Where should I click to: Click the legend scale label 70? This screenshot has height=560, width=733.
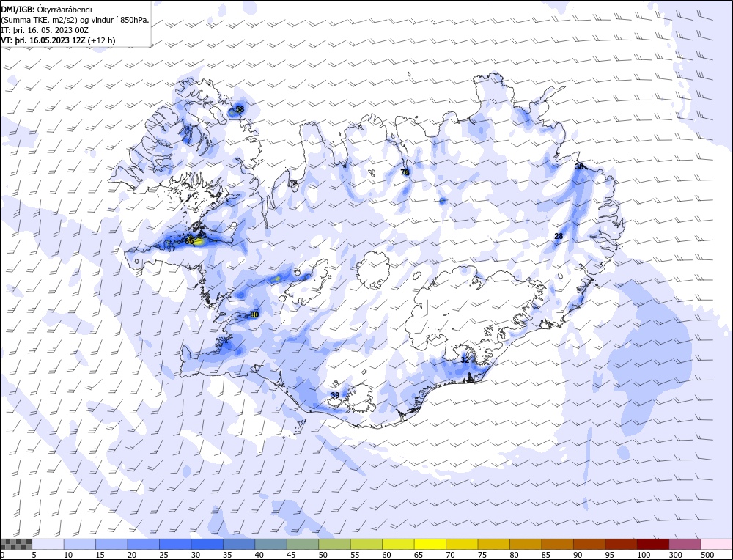coord(450,555)
